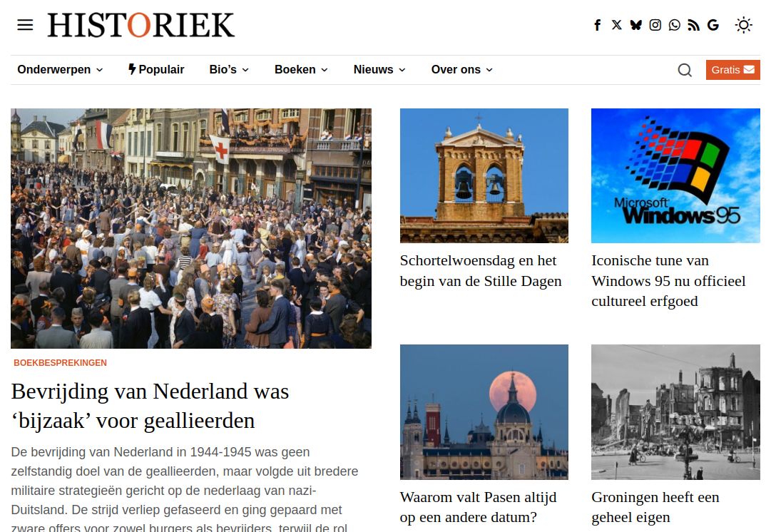Open the search magnifier icon
This screenshot has height=532, width=771.
pyautogui.click(x=685, y=70)
